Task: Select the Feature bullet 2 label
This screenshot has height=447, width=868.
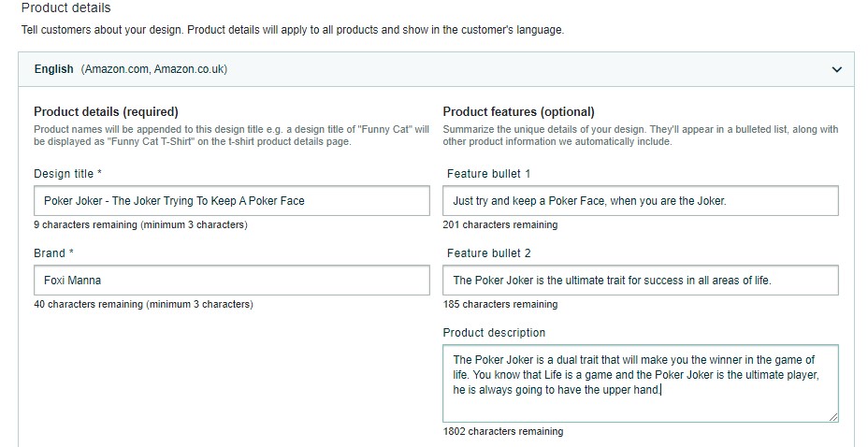Action: 489,253
